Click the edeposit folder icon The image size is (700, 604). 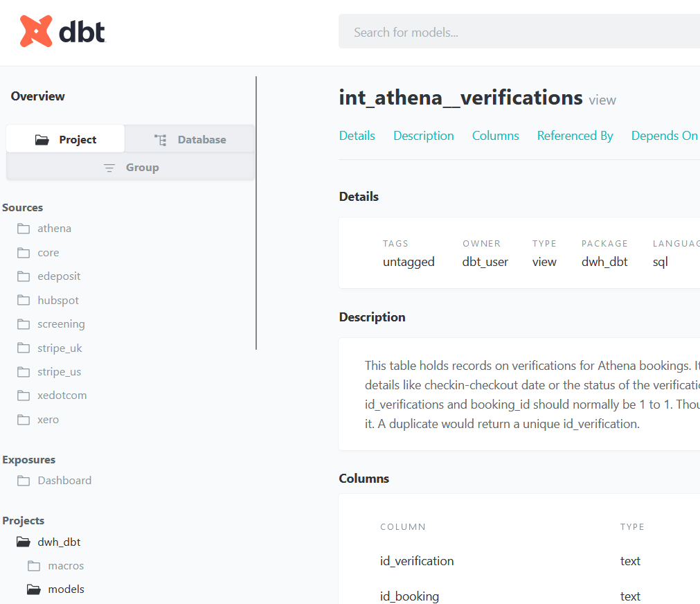click(x=24, y=276)
